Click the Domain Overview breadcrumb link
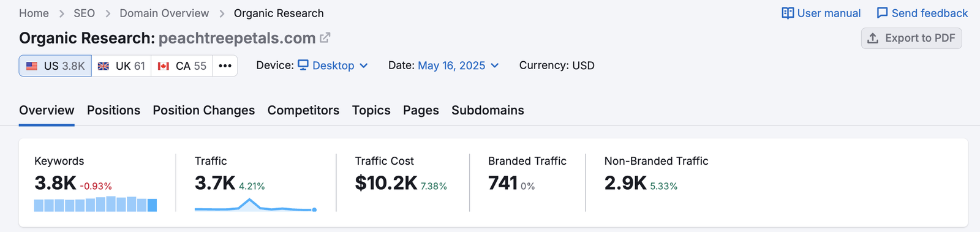 pos(164,13)
